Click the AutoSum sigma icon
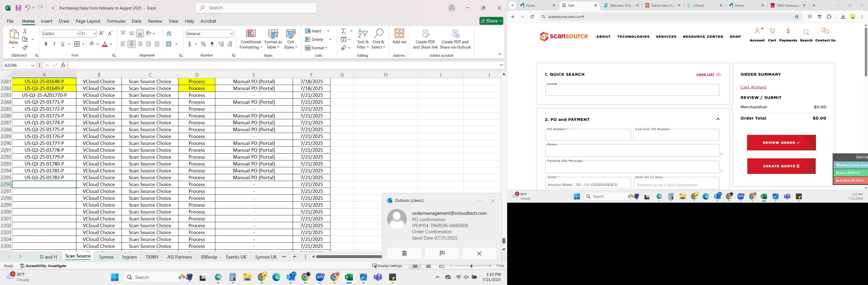This screenshot has width=868, height=285. tap(344, 31)
